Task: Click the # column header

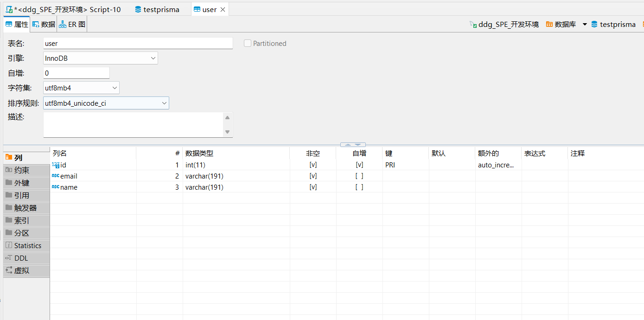Action: [x=159, y=153]
